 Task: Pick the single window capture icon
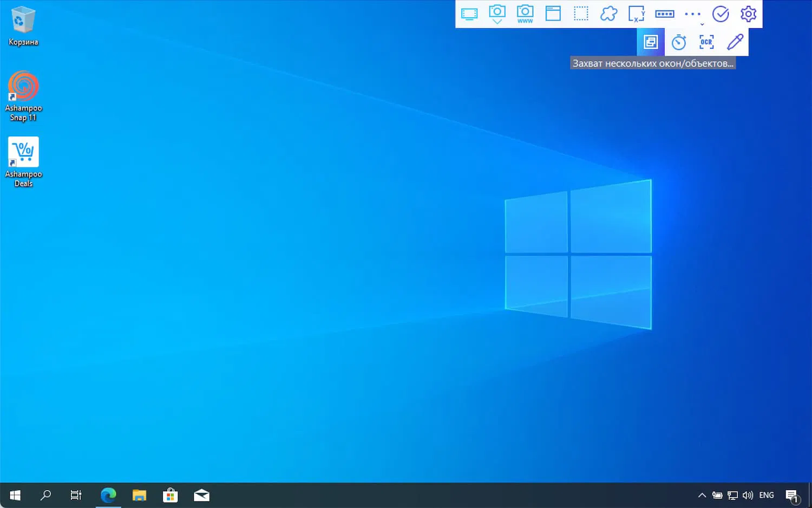click(553, 14)
